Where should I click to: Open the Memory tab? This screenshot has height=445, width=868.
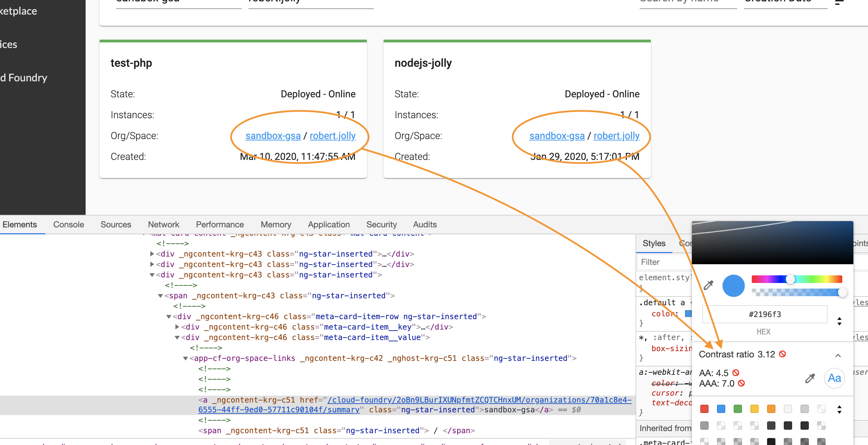276,225
